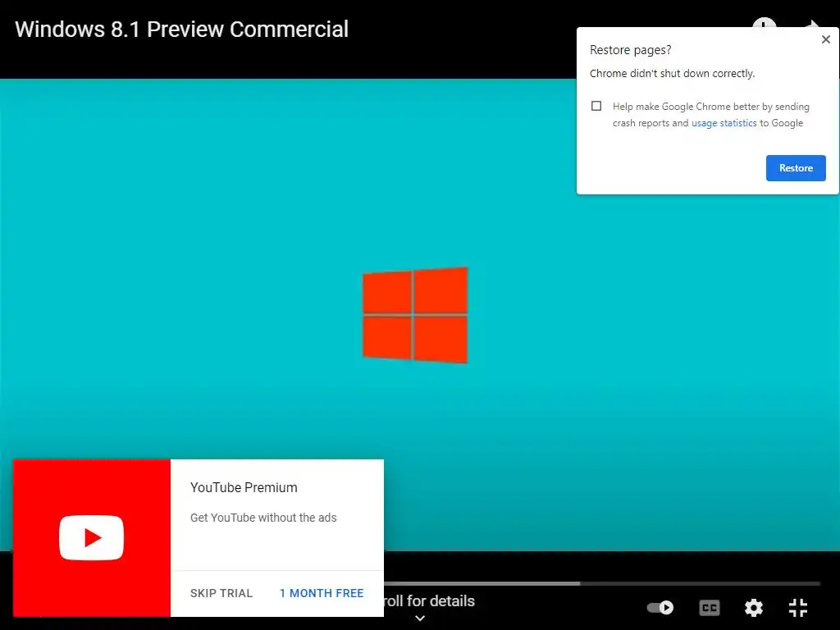Viewport: 840px width, 630px height.
Task: Close the Restore pages popup
Action: click(825, 39)
